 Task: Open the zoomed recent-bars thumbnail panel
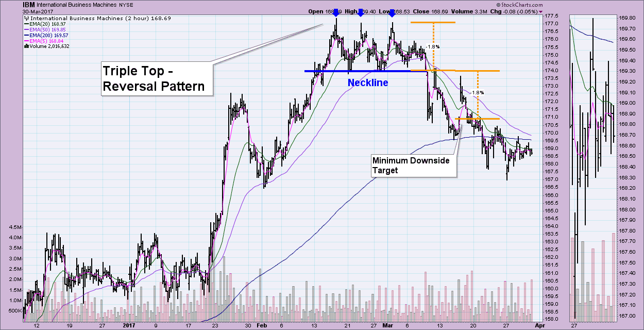click(592, 168)
